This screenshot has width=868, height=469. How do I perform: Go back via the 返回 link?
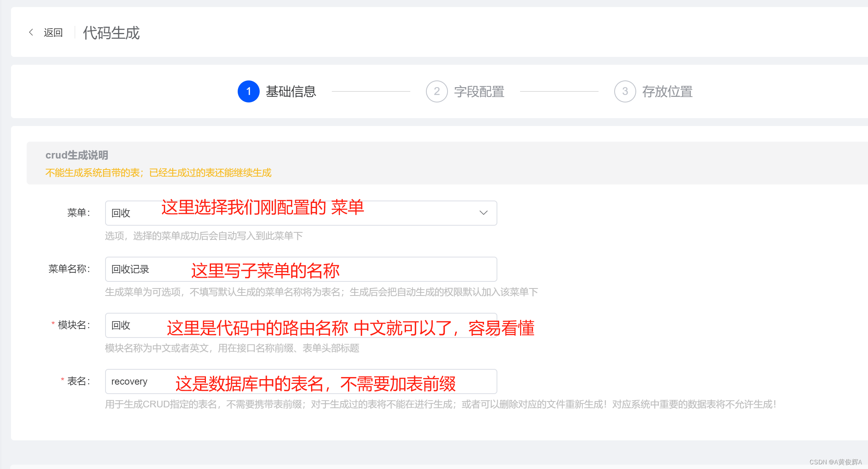tap(53, 33)
